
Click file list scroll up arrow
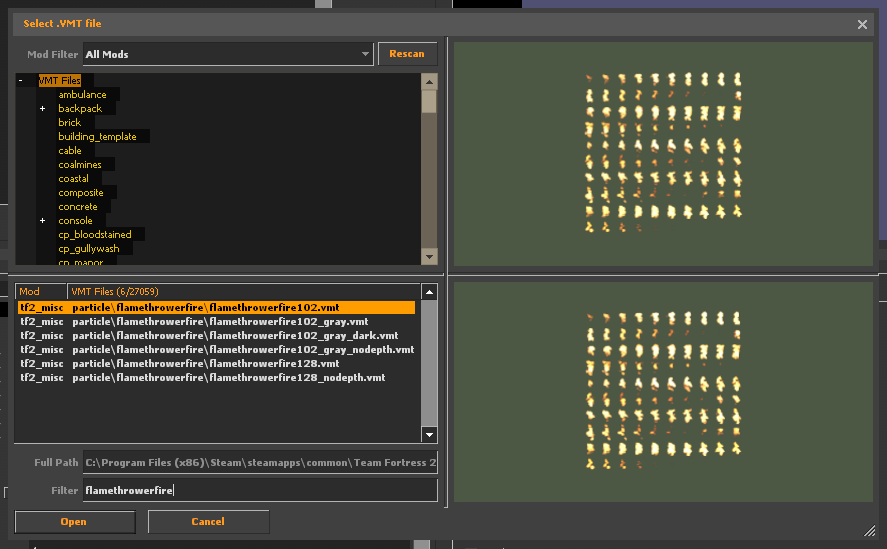tap(429, 292)
